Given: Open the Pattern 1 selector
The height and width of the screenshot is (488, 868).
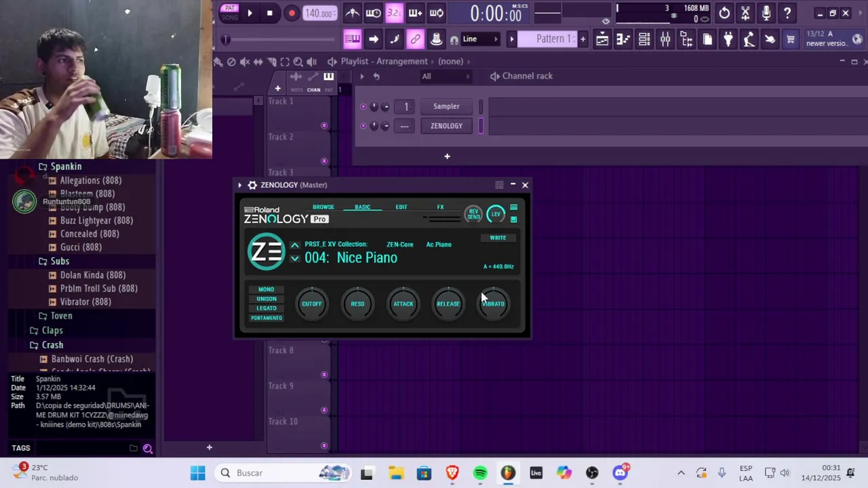Looking at the screenshot, I should [x=547, y=39].
